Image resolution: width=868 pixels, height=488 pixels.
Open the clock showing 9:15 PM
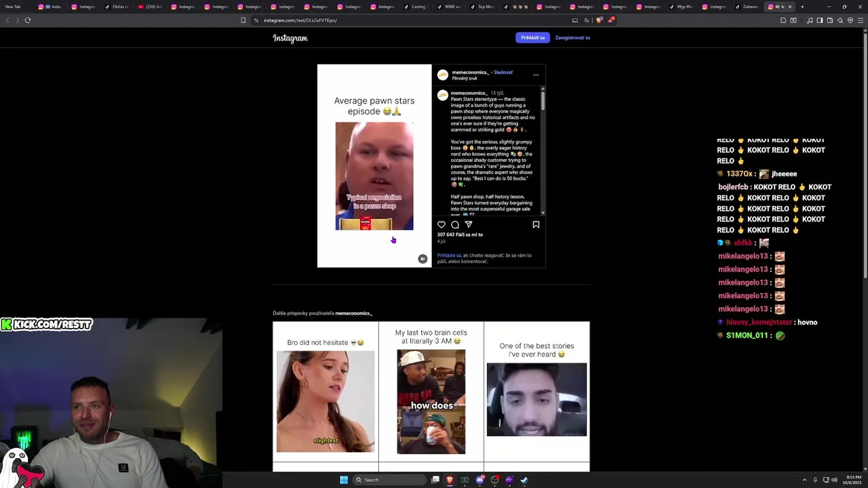click(852, 480)
